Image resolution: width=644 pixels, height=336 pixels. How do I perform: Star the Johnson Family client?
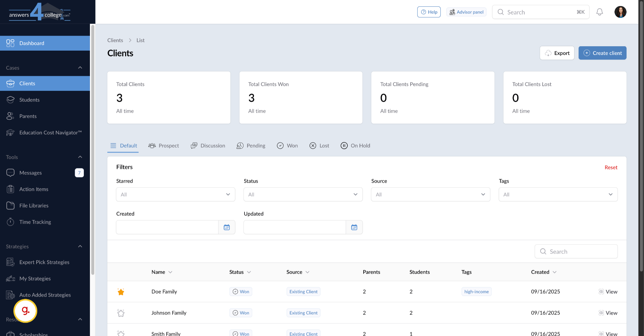click(121, 313)
